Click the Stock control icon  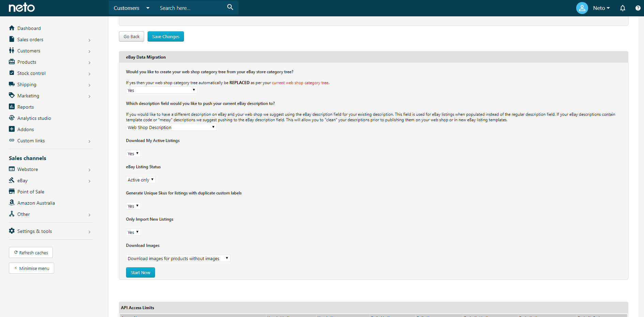[x=12, y=73]
